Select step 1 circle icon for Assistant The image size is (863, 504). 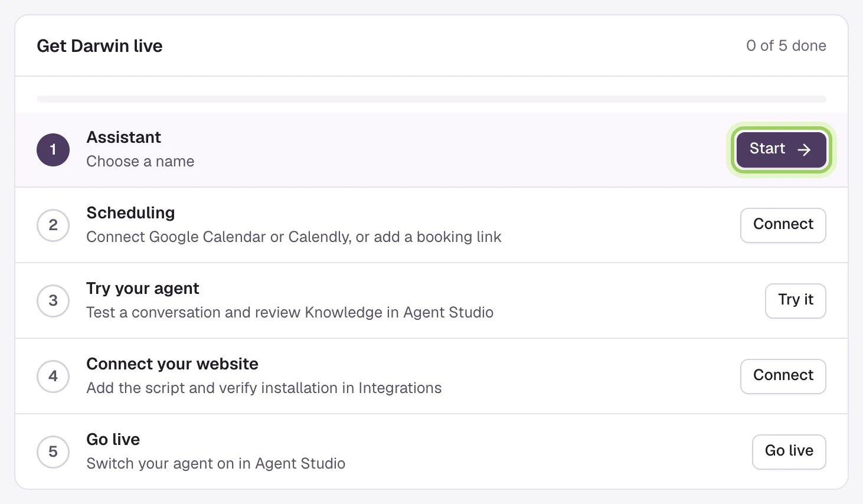[x=53, y=149]
